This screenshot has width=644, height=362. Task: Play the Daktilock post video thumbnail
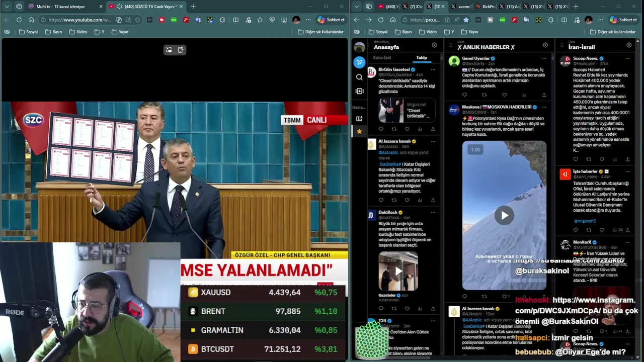point(398,271)
